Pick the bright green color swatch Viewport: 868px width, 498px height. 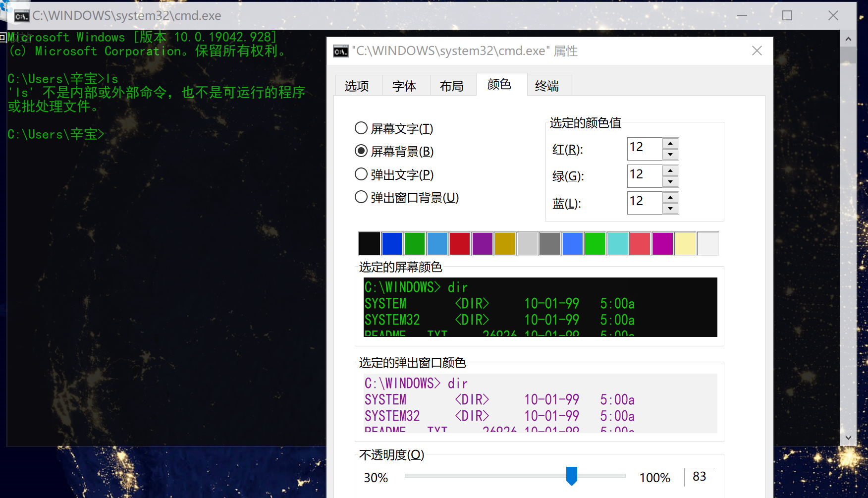595,243
